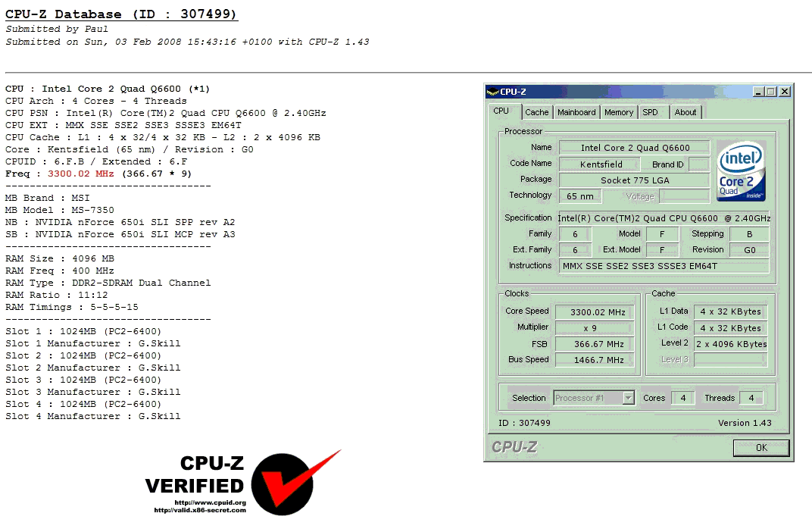Click the 'Slot 1 Manufacturer : G.Skill' line
This screenshot has width=812, height=532.
[x=93, y=343]
